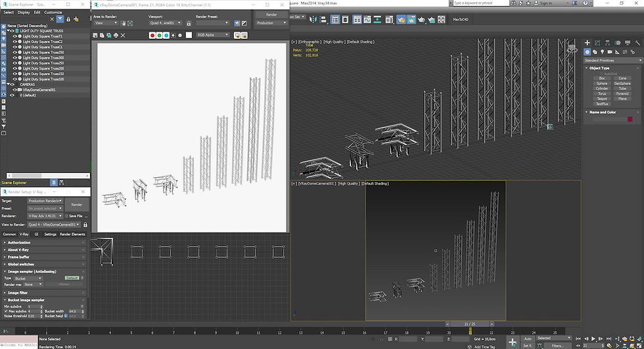Screen dimensions: 644x349
Task: Enable the red channel in frame buffer
Action: (152, 35)
